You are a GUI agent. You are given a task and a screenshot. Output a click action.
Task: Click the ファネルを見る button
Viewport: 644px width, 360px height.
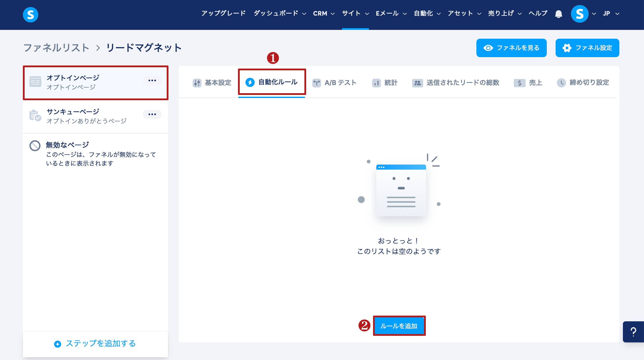[x=511, y=48]
